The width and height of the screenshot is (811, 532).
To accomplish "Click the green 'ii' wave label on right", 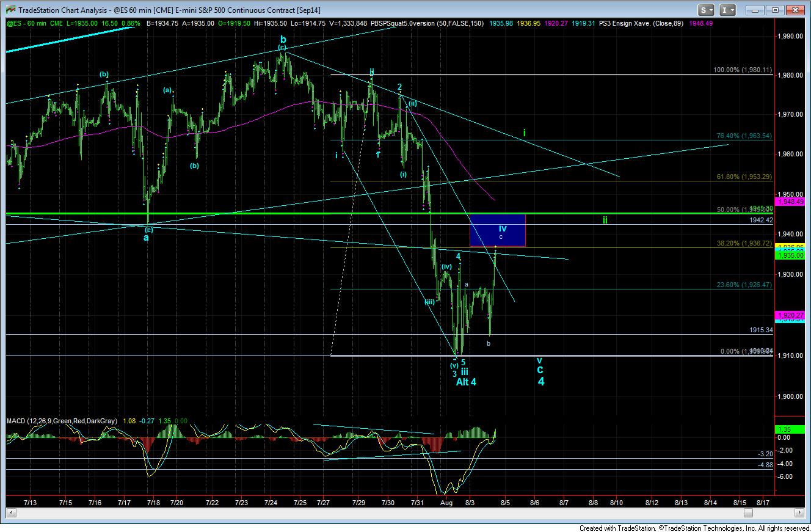I will pos(605,219).
